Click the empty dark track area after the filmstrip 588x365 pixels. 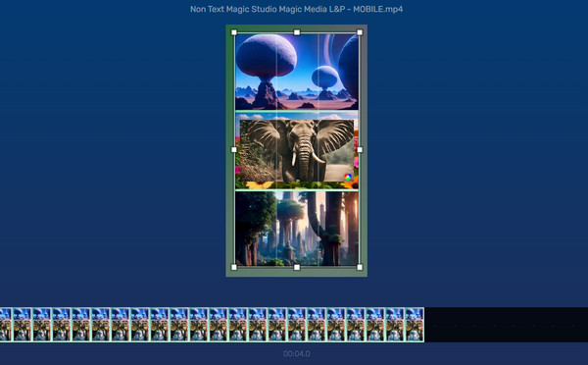tap(507, 325)
